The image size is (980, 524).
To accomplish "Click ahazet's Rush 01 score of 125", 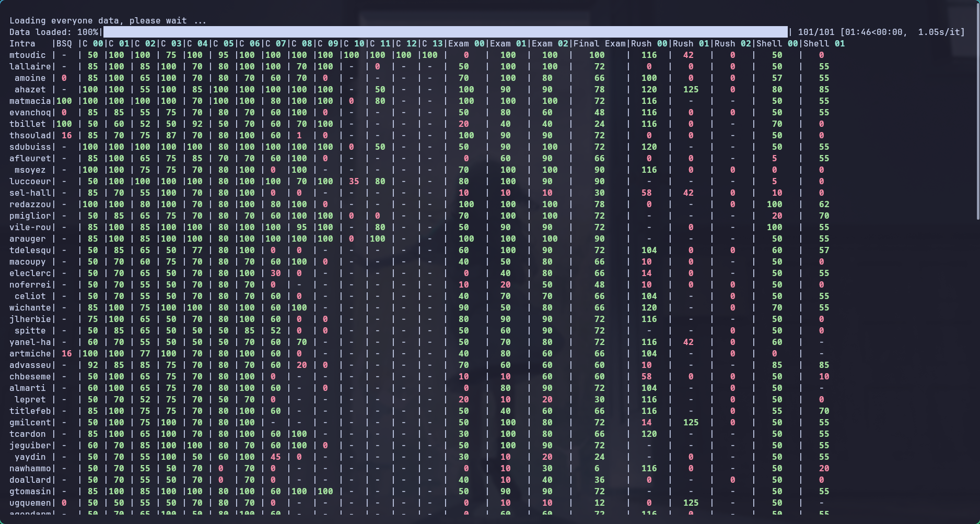I will coord(691,89).
